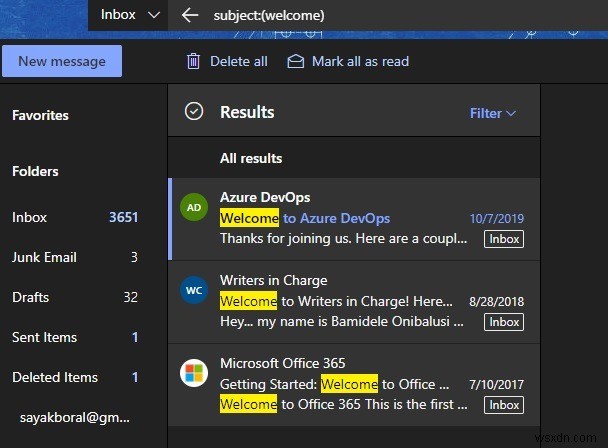Open the Inbox folder
This screenshot has width=608, height=448.
(x=30, y=217)
